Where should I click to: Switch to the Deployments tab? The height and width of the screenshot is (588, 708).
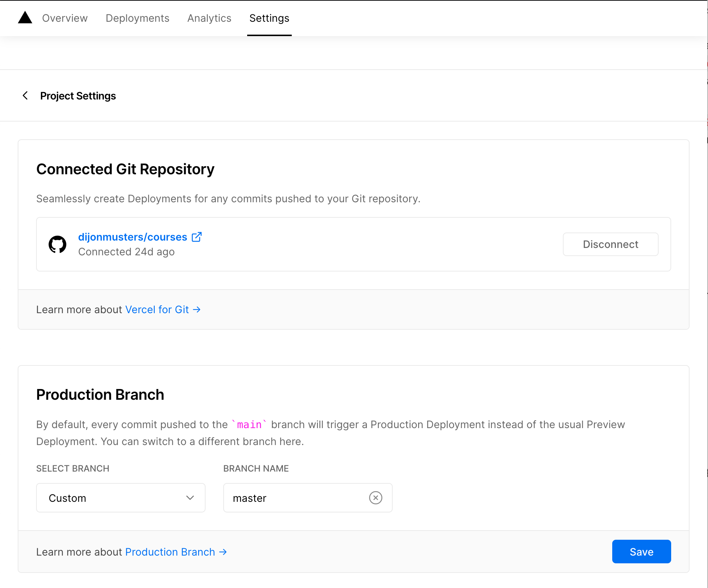[x=137, y=18]
